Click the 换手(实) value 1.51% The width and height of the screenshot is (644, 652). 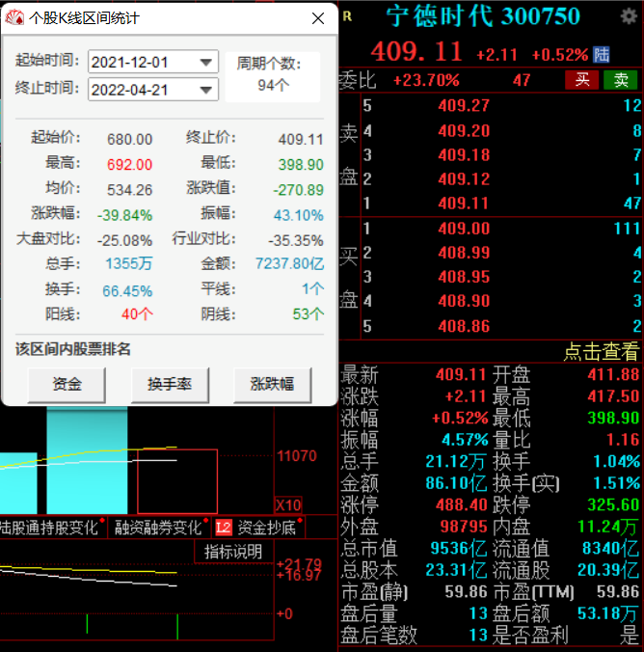click(617, 483)
